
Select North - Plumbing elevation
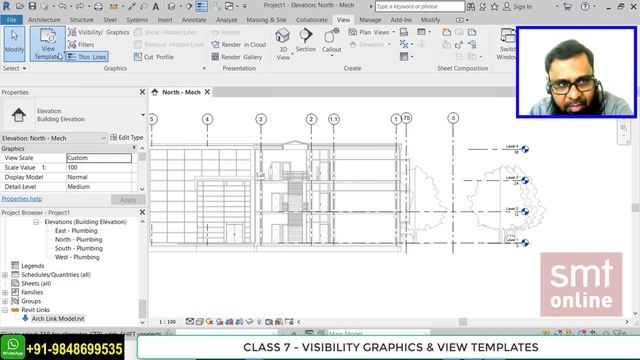78,240
